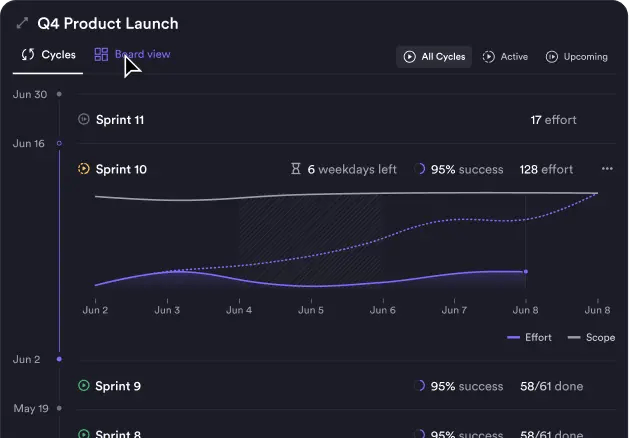
Task: Click the green Sprint 9 status icon
Action: click(84, 386)
